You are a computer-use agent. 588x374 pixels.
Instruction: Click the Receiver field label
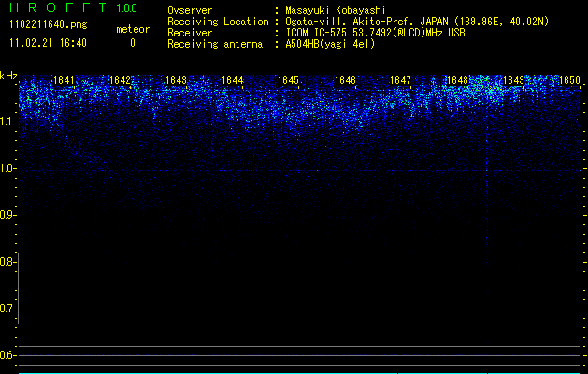(x=190, y=33)
